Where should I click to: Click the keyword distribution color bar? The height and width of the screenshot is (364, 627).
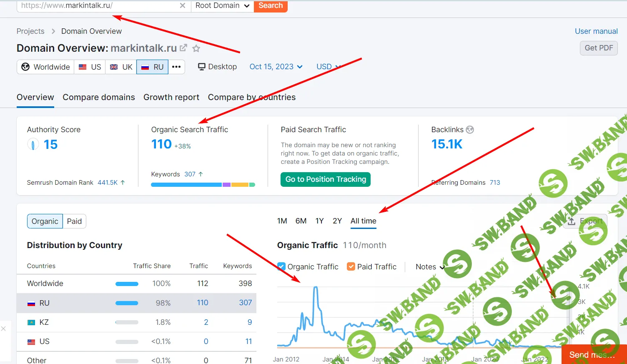coord(203,185)
